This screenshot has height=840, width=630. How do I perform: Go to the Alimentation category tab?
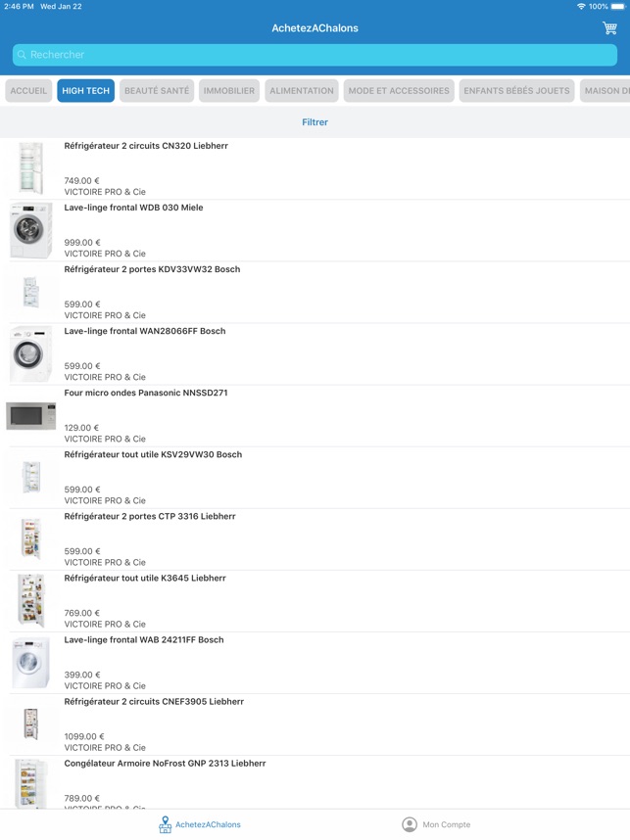[302, 91]
